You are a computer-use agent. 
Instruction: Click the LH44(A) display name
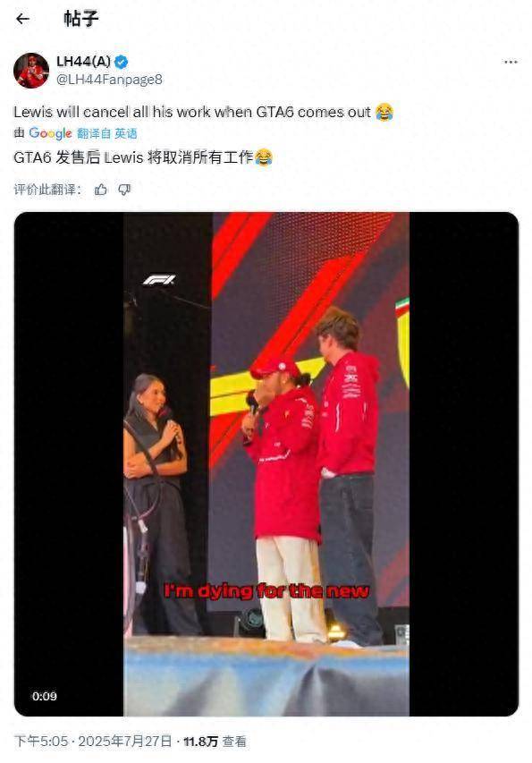[x=84, y=62]
